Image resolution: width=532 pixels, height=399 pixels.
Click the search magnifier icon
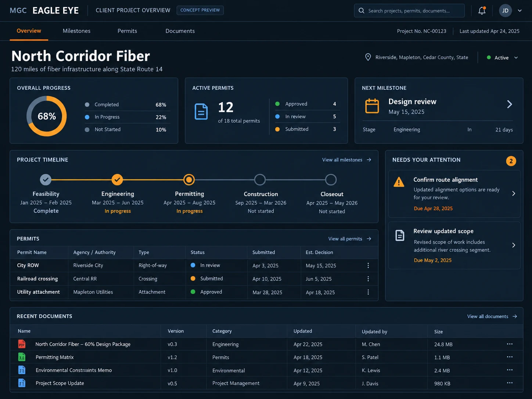pos(361,11)
